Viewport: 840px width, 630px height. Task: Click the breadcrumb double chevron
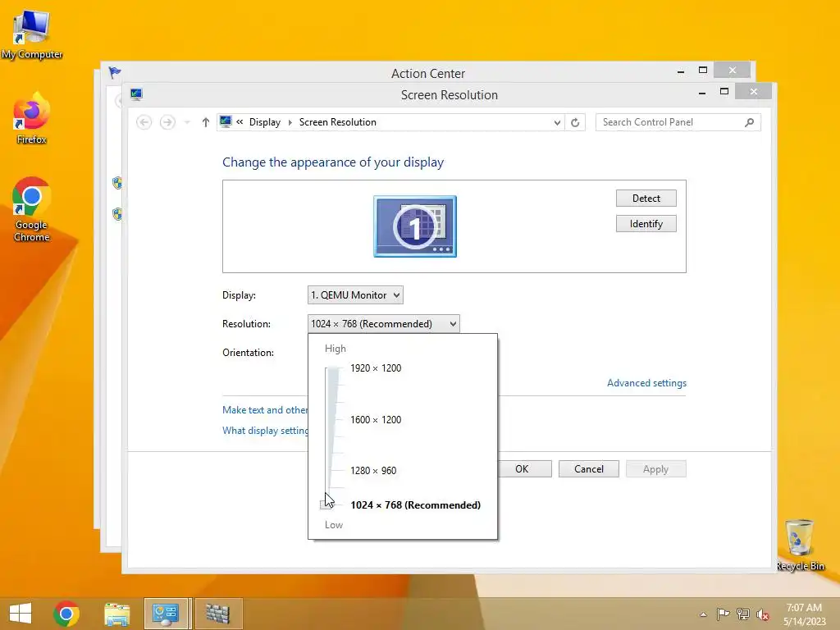click(x=240, y=122)
